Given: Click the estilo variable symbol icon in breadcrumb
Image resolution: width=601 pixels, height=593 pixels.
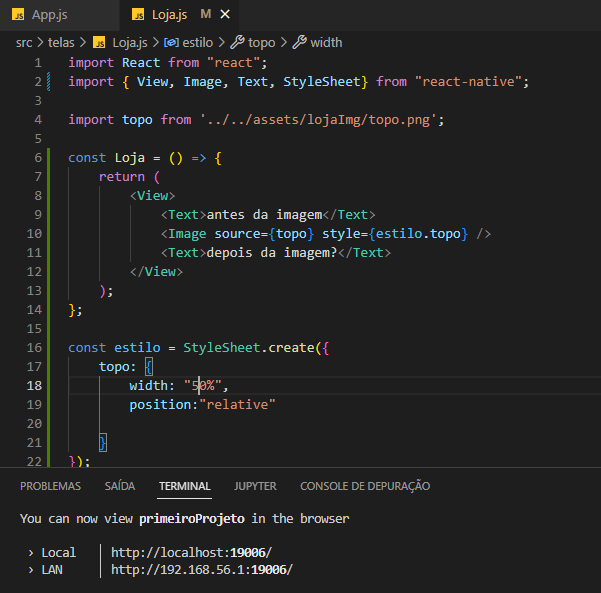Looking at the screenshot, I should [x=171, y=43].
